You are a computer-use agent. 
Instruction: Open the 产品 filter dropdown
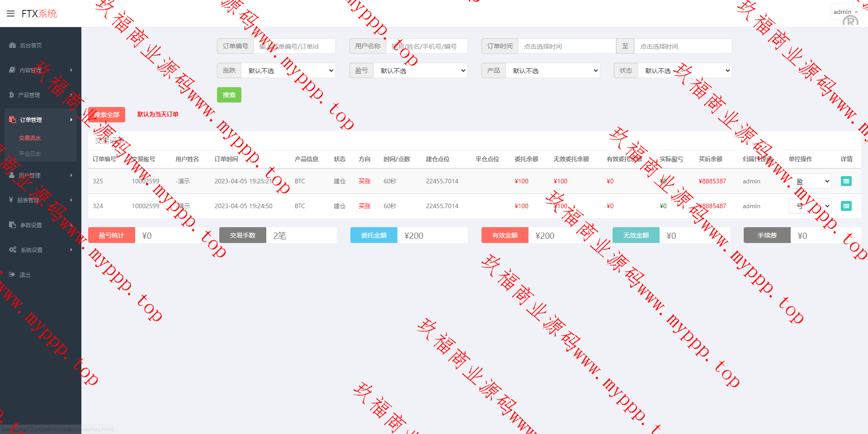(552, 70)
